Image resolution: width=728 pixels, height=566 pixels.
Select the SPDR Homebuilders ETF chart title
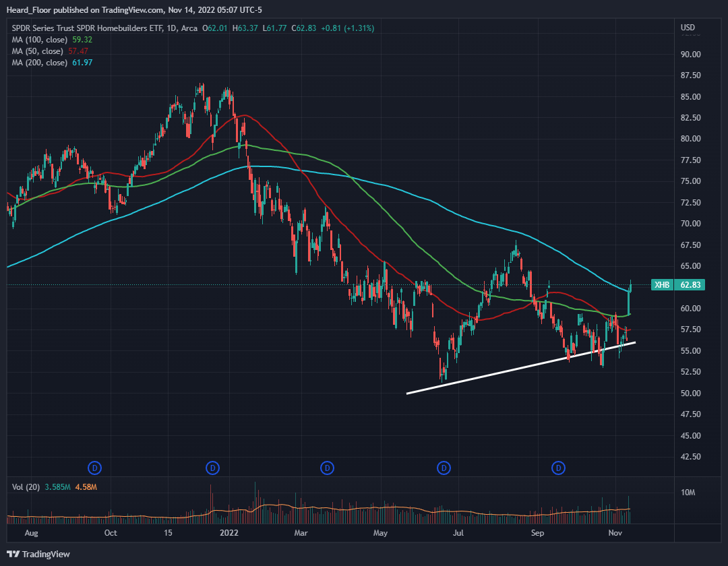click(104, 28)
